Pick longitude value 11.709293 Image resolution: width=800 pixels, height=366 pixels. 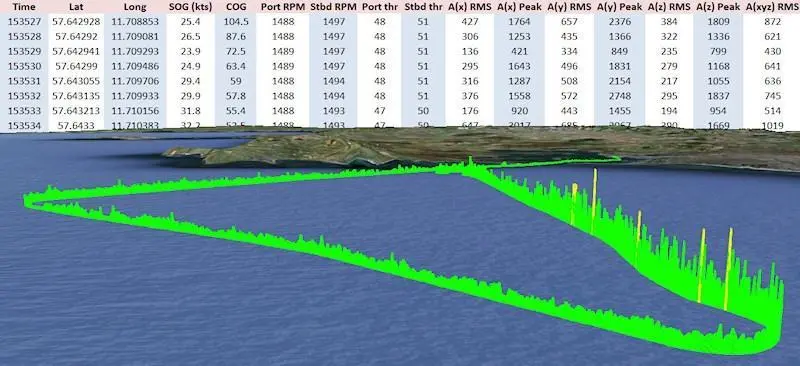(135, 52)
